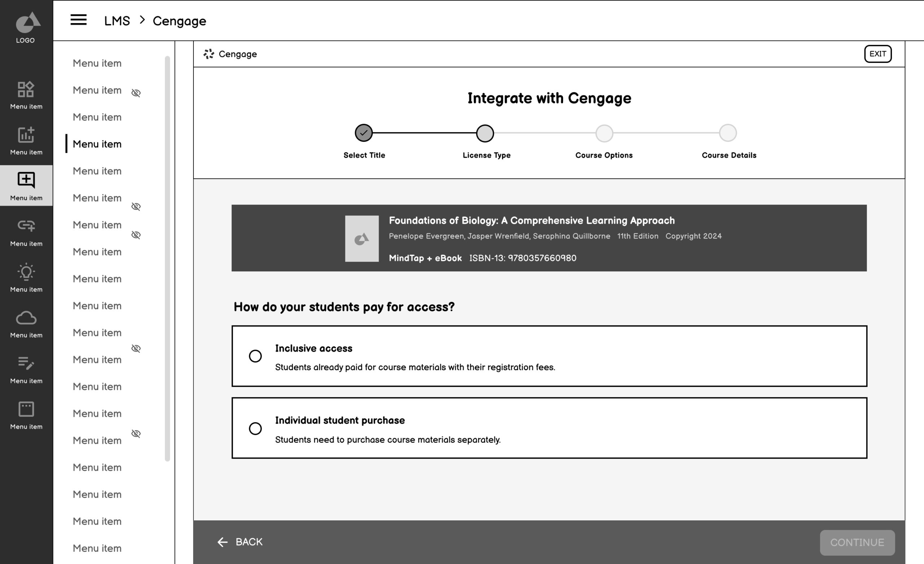Click the Foundations of Biology title text
Viewport: 924px width, 564px height.
(532, 220)
